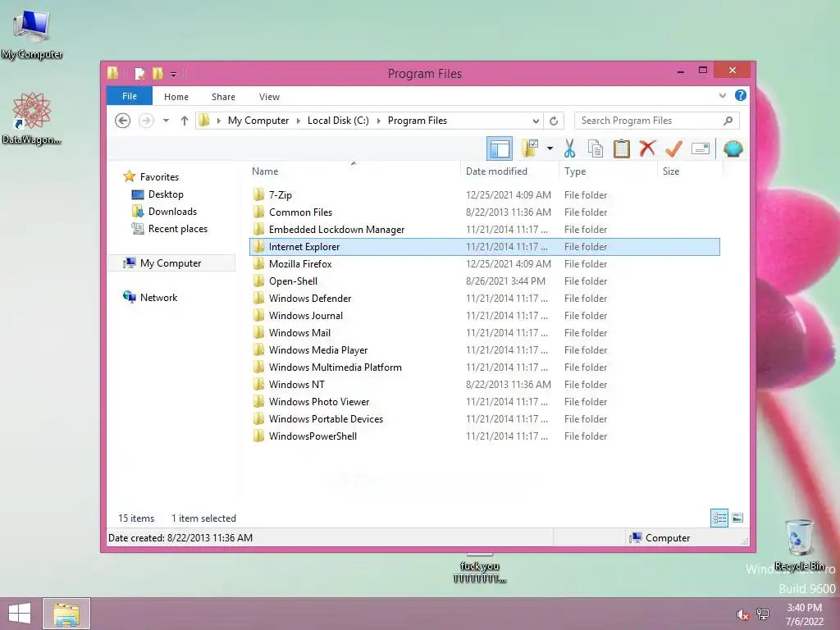The width and height of the screenshot is (840, 630).
Task: Expand the address bar history dropdown
Action: 535,121
